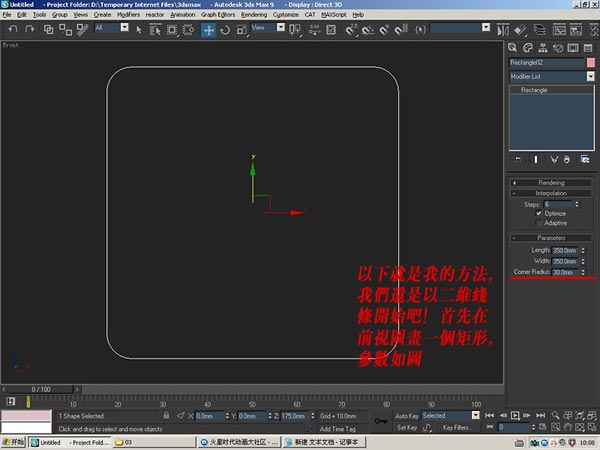Enable the Adaptive checkbox
600x450 pixels.
[x=540, y=222]
